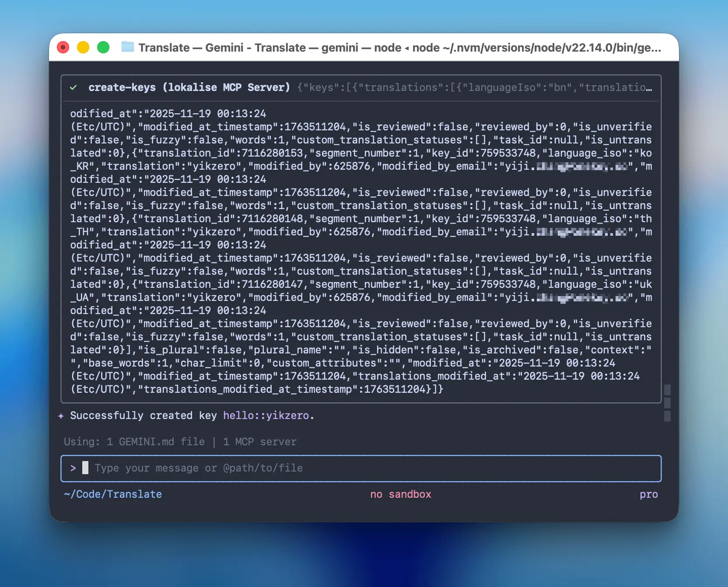The image size is (728, 587).
Task: Click the block cursor in the message input
Action: (85, 468)
